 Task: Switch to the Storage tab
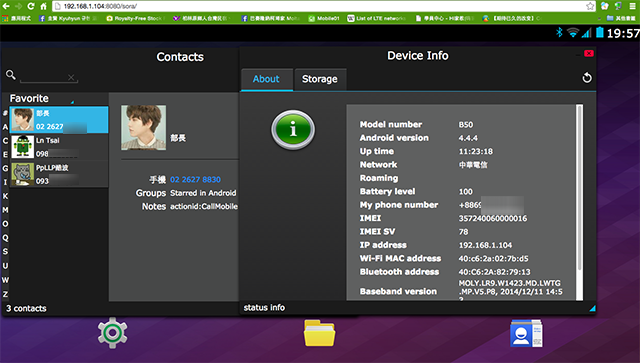pyautogui.click(x=320, y=79)
